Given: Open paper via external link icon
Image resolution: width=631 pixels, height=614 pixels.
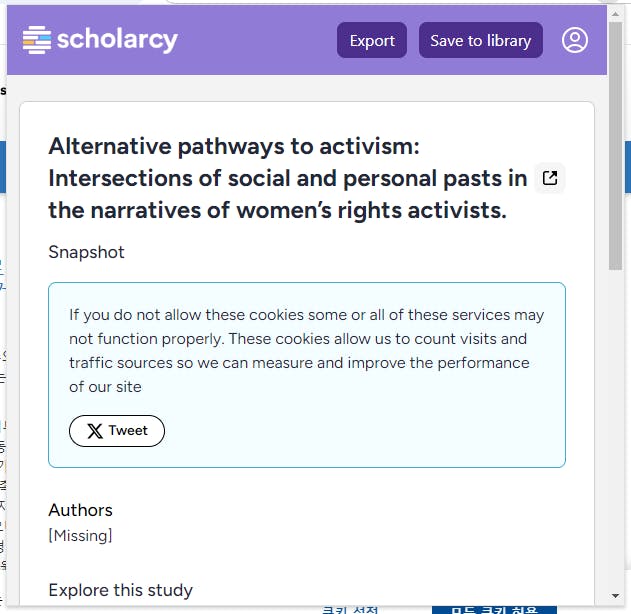Looking at the screenshot, I should (549, 179).
